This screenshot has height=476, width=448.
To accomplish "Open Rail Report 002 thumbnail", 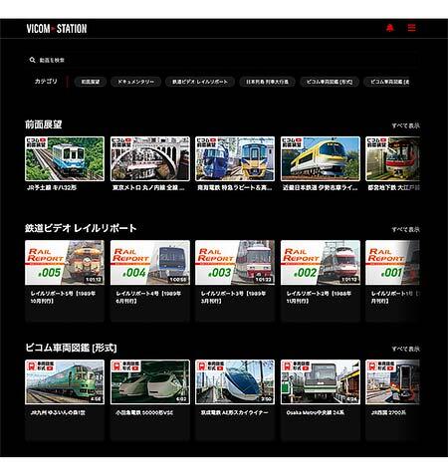I will 321,263.
